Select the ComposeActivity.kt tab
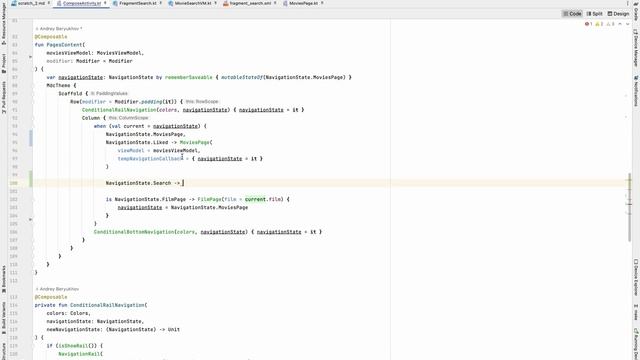Screen dimensions: 640x360 [81, 3]
